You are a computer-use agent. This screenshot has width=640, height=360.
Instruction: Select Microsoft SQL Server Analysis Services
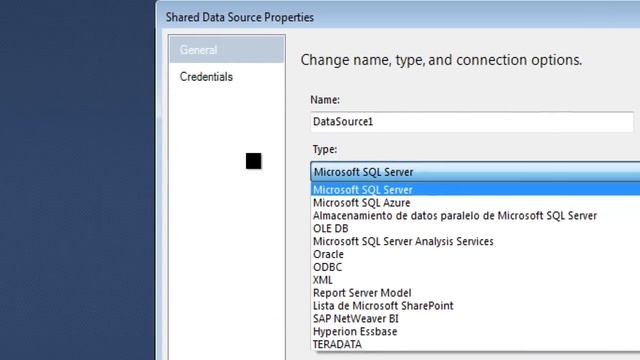pos(475,241)
